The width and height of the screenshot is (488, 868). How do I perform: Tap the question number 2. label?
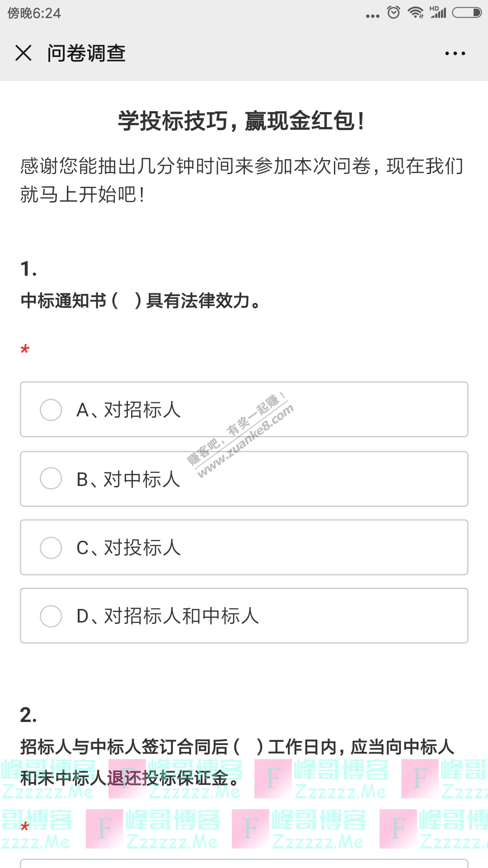click(28, 715)
